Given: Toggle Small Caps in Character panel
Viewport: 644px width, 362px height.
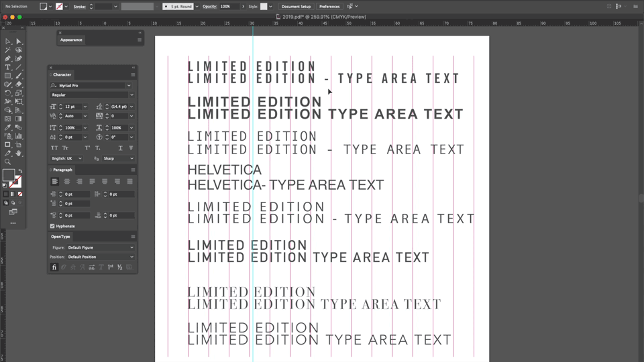Looking at the screenshot, I should (65, 148).
